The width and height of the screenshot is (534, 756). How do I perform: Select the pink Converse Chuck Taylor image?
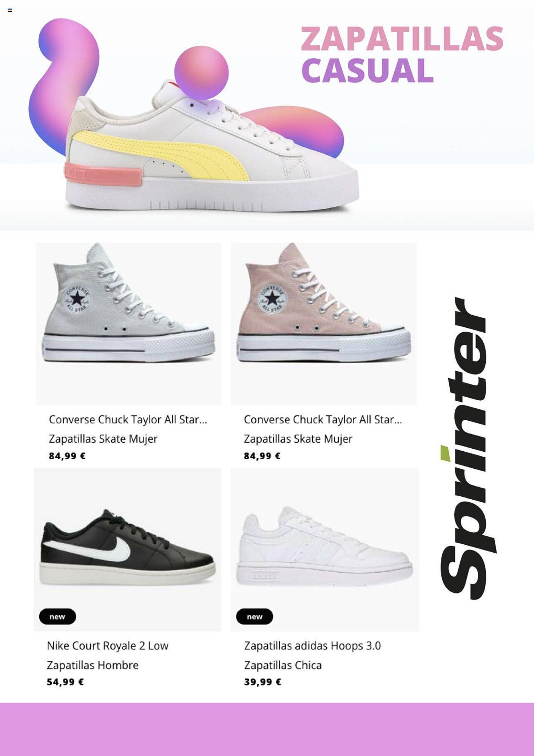(324, 324)
